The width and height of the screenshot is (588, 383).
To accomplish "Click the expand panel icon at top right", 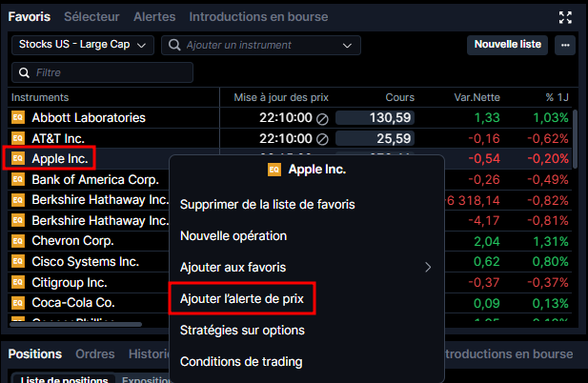I will tap(566, 17).
